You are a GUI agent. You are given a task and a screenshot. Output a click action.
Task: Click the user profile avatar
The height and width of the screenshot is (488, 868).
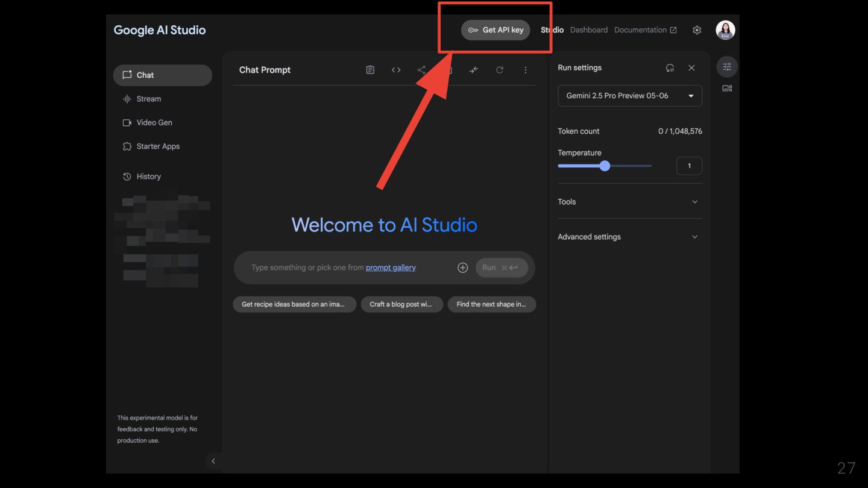pyautogui.click(x=725, y=30)
